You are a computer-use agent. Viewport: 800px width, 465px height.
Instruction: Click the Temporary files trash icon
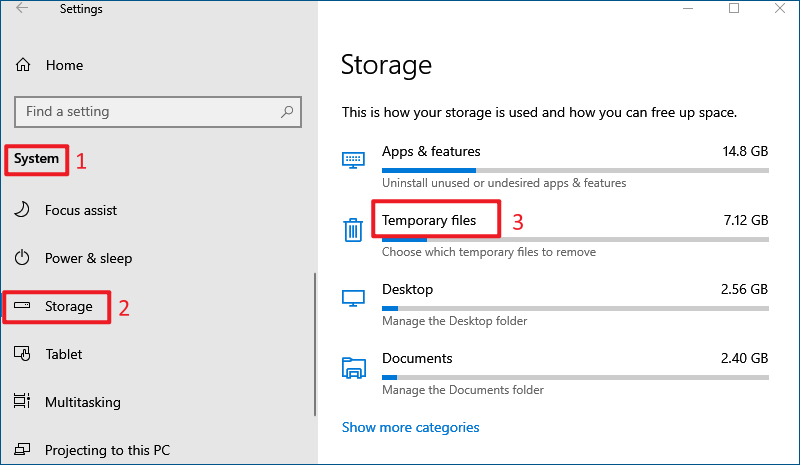pos(353,229)
